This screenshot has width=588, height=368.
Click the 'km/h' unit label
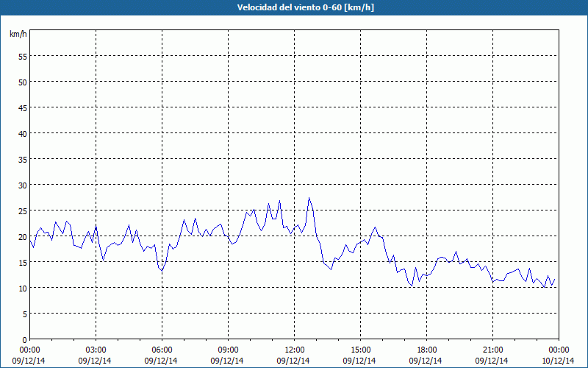(18, 34)
